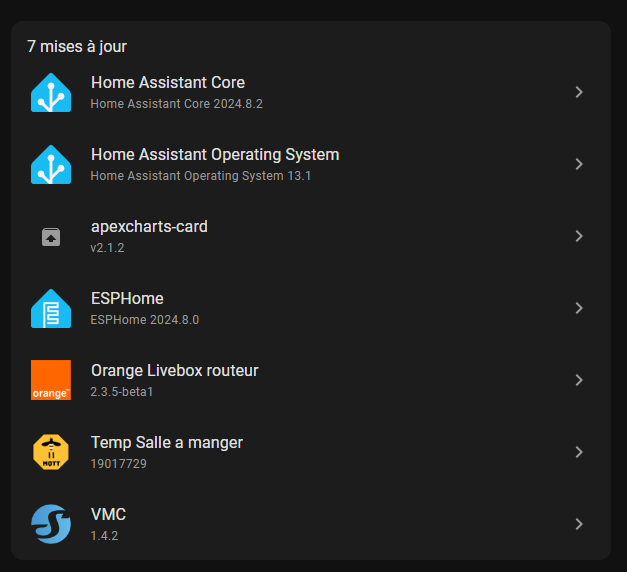Click version text ESPHome 2024.8.0

coord(145,320)
